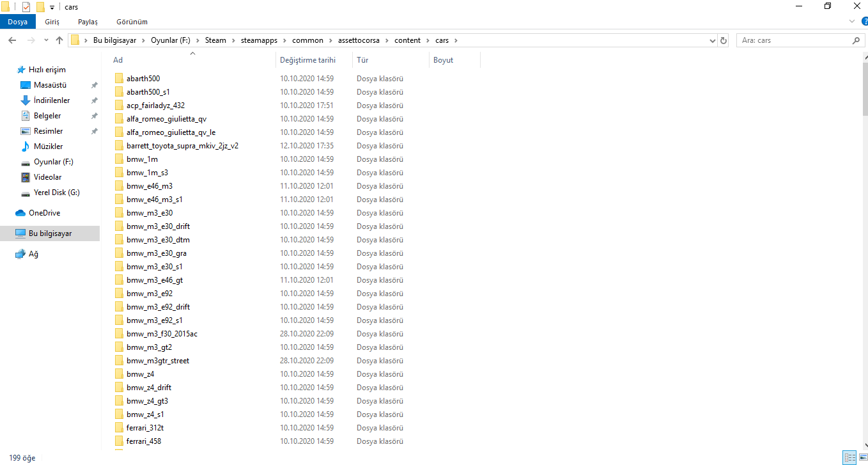The height and width of the screenshot is (465, 868).
Task: Refresh the cars folder view
Action: pos(724,40)
